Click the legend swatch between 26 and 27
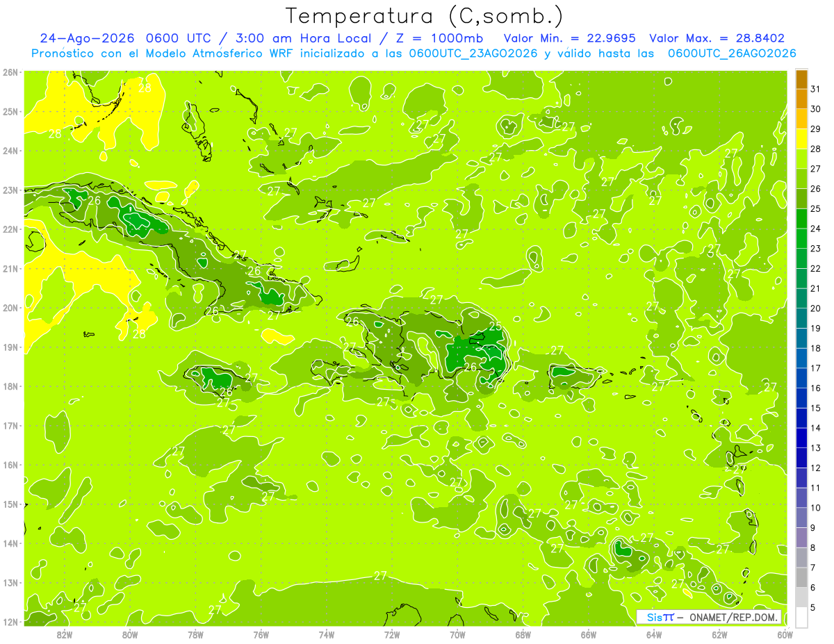 pos(801,179)
